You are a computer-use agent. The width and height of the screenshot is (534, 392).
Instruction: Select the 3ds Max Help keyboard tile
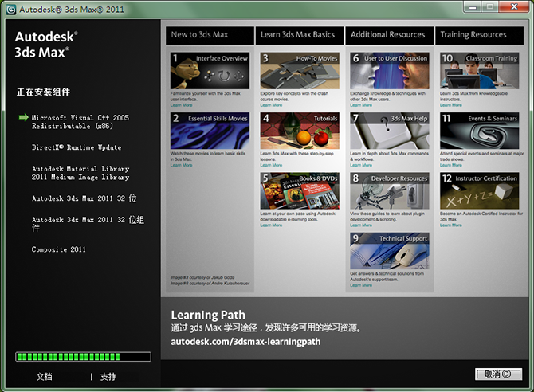pyautogui.click(x=390, y=131)
